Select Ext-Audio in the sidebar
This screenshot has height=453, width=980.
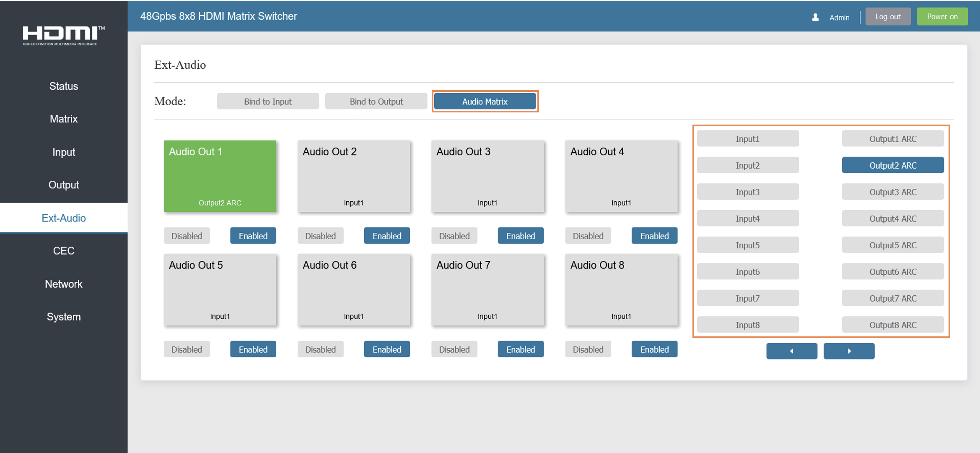tap(64, 218)
